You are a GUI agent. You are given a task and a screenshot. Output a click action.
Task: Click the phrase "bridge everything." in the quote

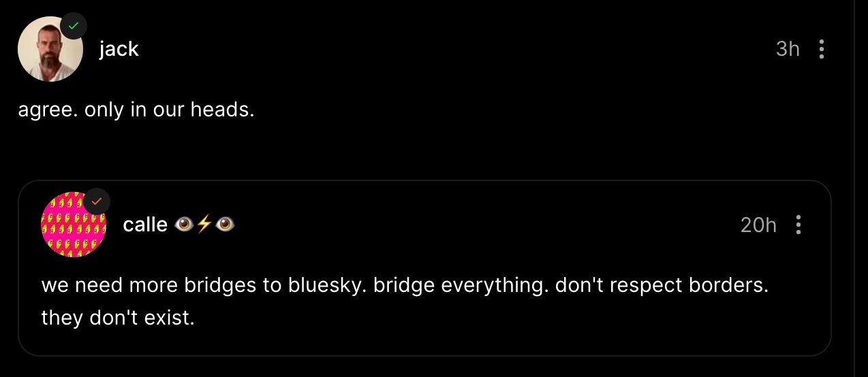[452, 284]
